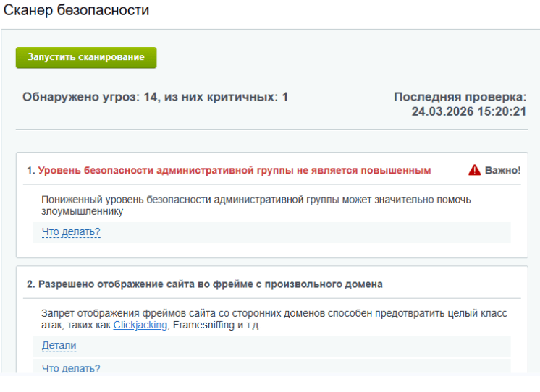
Task: Click the divider line below threat summary
Action: 271,129
